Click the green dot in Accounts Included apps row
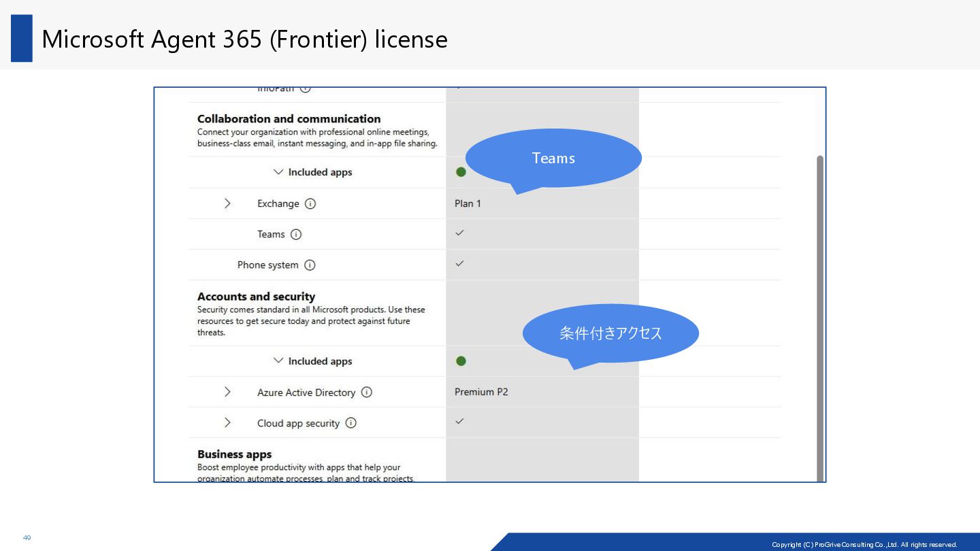Screen dimensions: 980x551 (461, 361)
